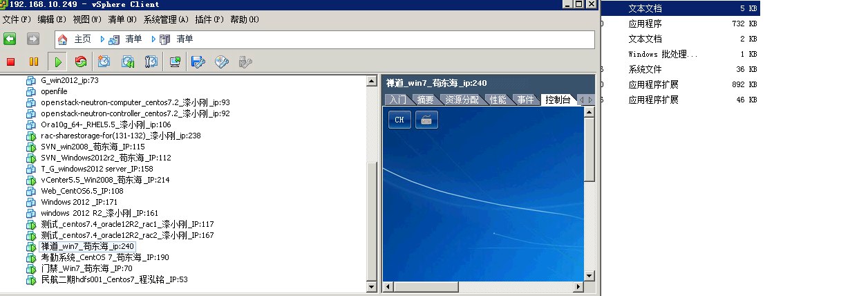868x296 pixels.
Task: Switch to the 资源分配 tab
Action: point(462,100)
